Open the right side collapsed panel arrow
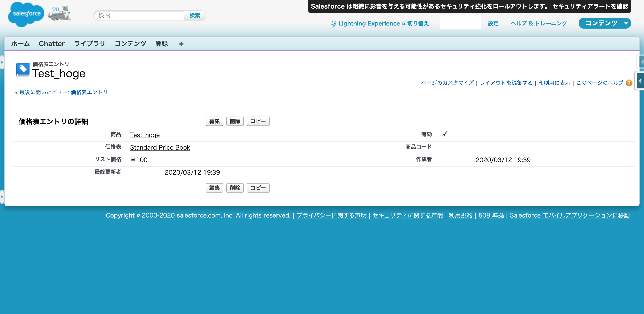The height and width of the screenshot is (314, 644). (640, 81)
